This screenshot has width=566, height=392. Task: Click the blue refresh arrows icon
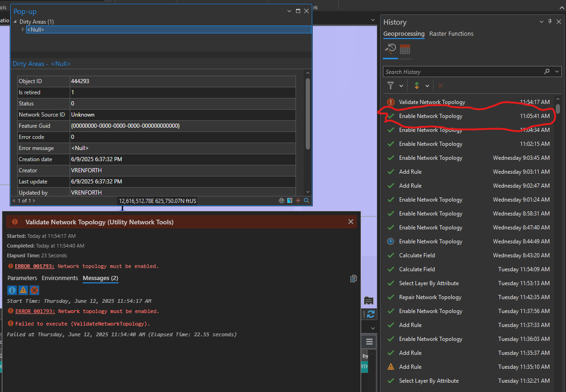[370, 314]
